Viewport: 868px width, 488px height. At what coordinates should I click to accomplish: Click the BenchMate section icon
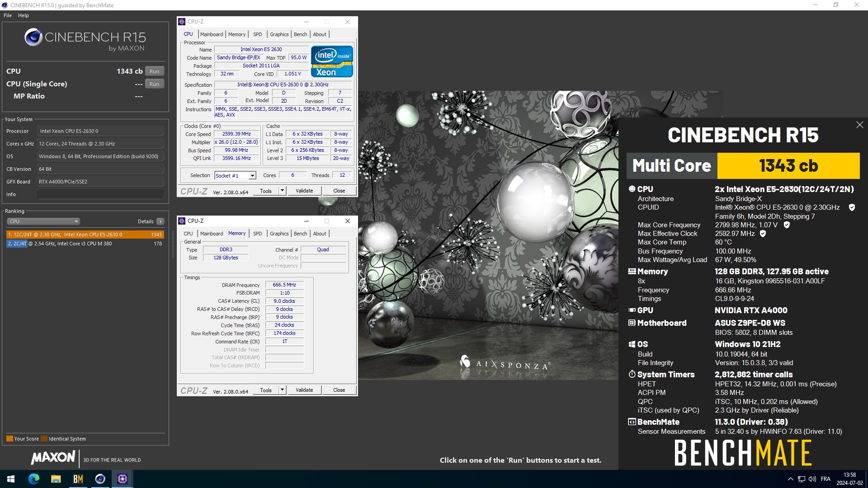click(632, 422)
